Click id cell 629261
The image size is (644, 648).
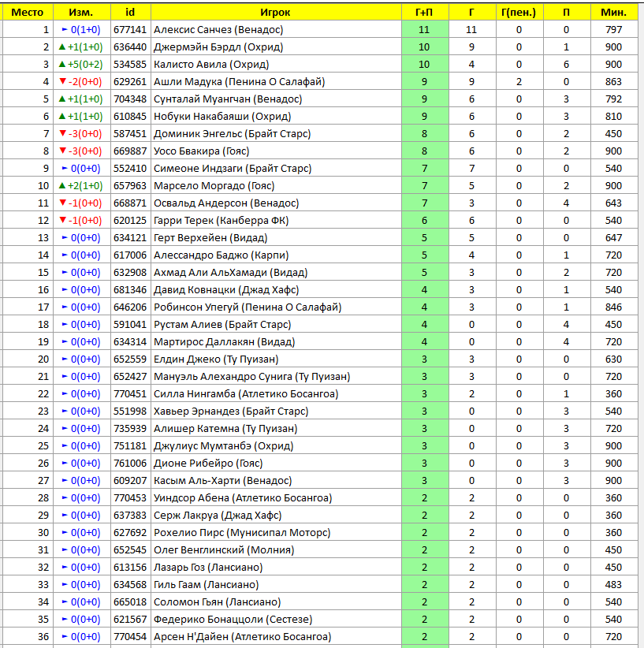tap(131, 82)
